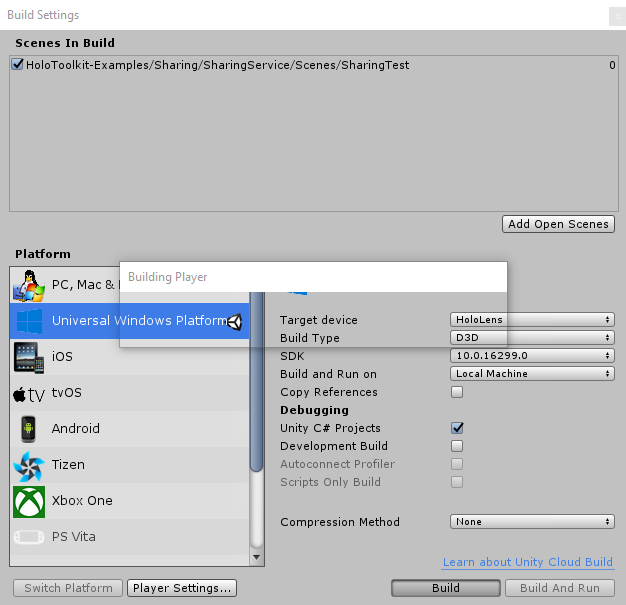Click the iOS devices icon
Image resolution: width=626 pixels, height=605 pixels.
pos(29,357)
